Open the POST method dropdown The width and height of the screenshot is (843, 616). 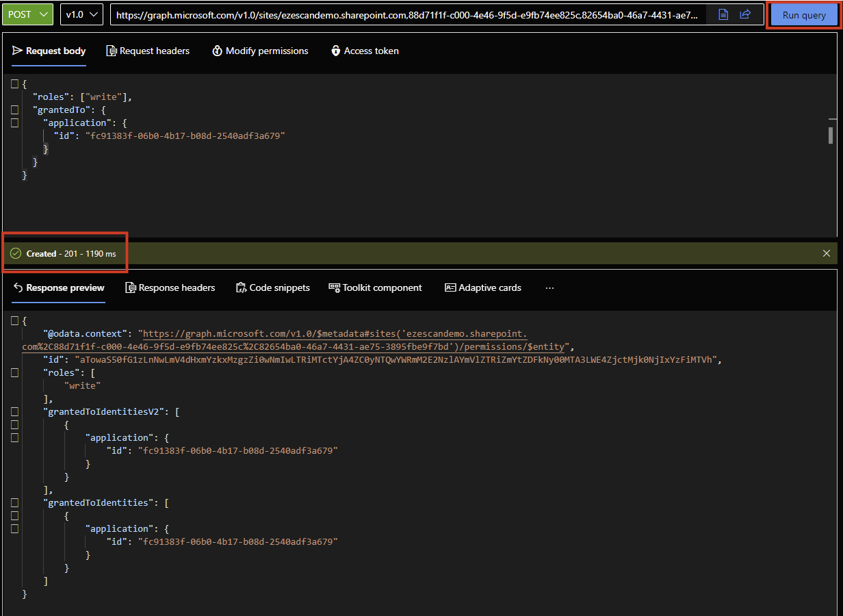pyautogui.click(x=27, y=14)
